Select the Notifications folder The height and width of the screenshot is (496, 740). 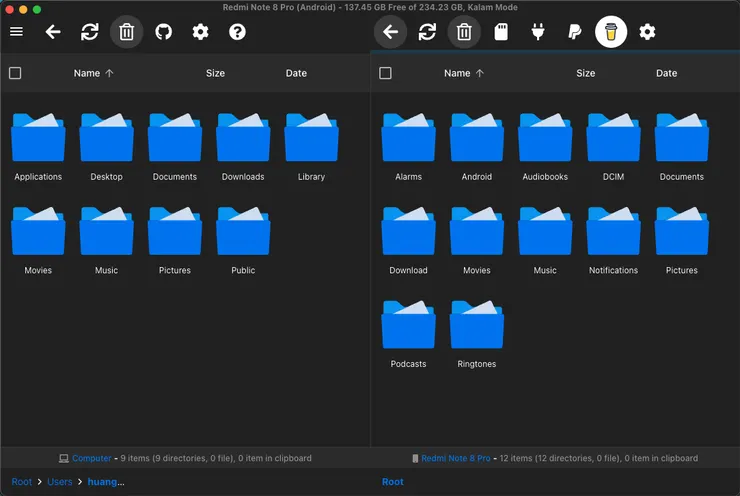click(x=614, y=241)
